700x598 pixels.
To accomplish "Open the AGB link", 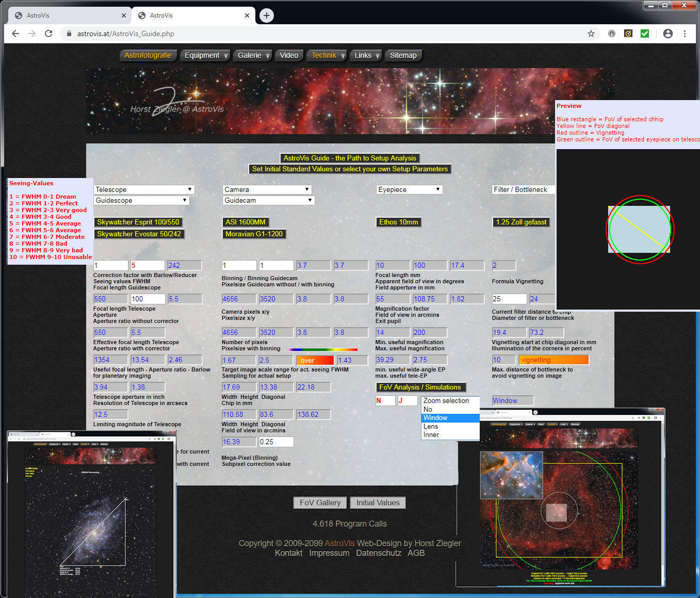I will coord(416,553).
